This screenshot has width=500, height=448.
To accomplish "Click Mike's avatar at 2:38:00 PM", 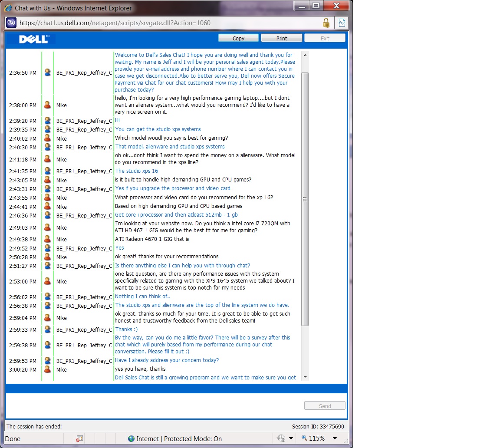I will pyautogui.click(x=47, y=105).
